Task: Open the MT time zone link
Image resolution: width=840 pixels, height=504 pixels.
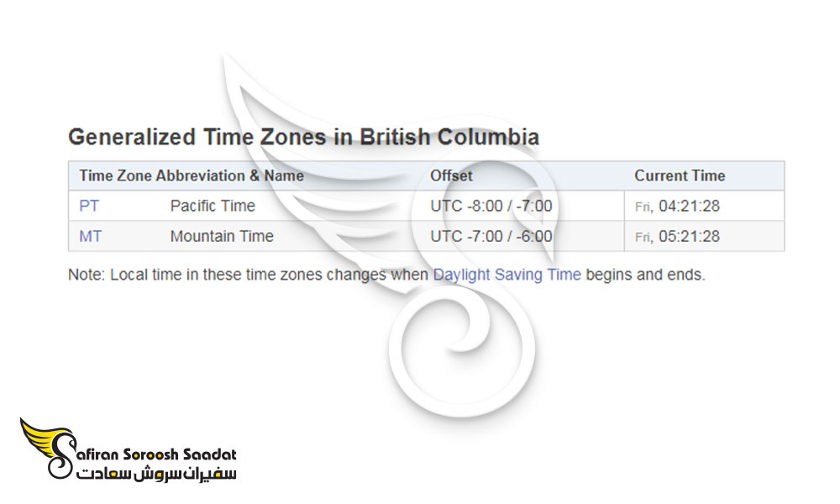Action: pos(90,236)
